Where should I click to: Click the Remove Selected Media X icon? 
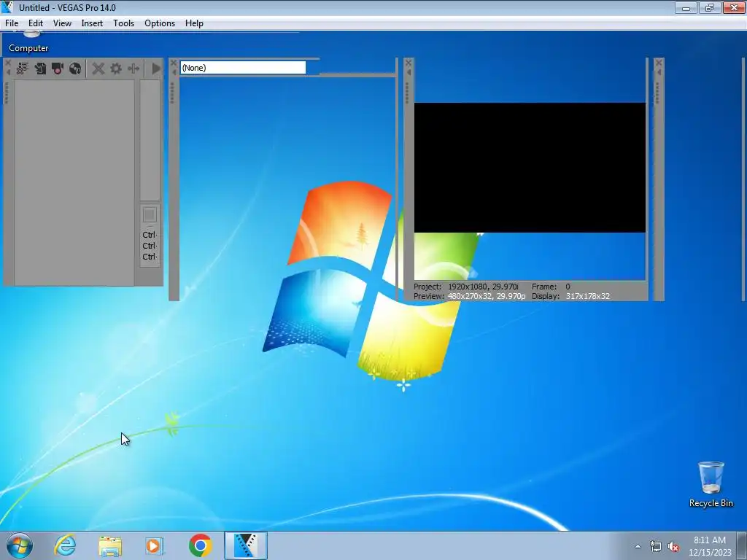[98, 69]
